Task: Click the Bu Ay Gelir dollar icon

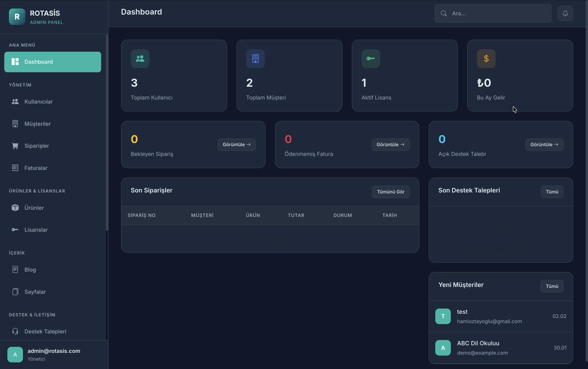Action: (x=486, y=59)
